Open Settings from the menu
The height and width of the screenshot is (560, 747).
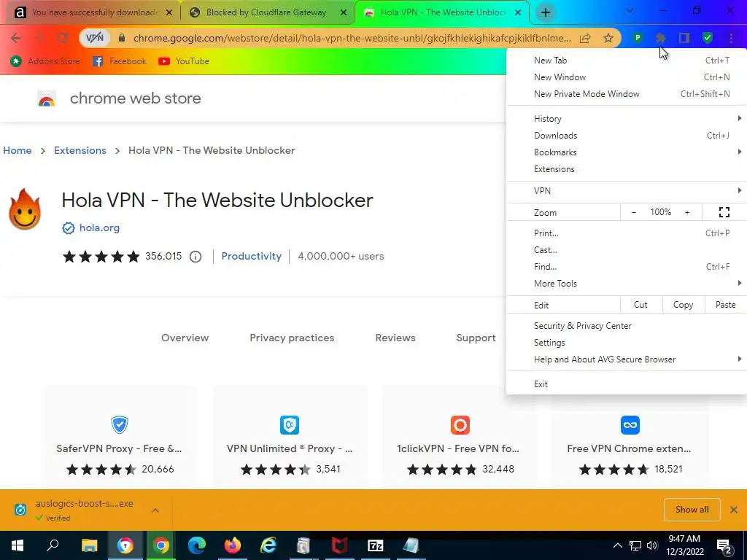626,343
